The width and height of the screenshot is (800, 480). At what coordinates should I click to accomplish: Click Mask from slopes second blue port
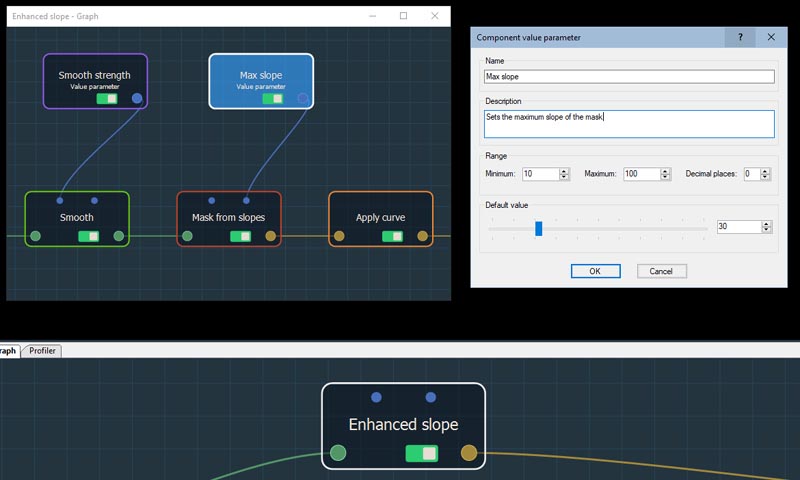[246, 200]
